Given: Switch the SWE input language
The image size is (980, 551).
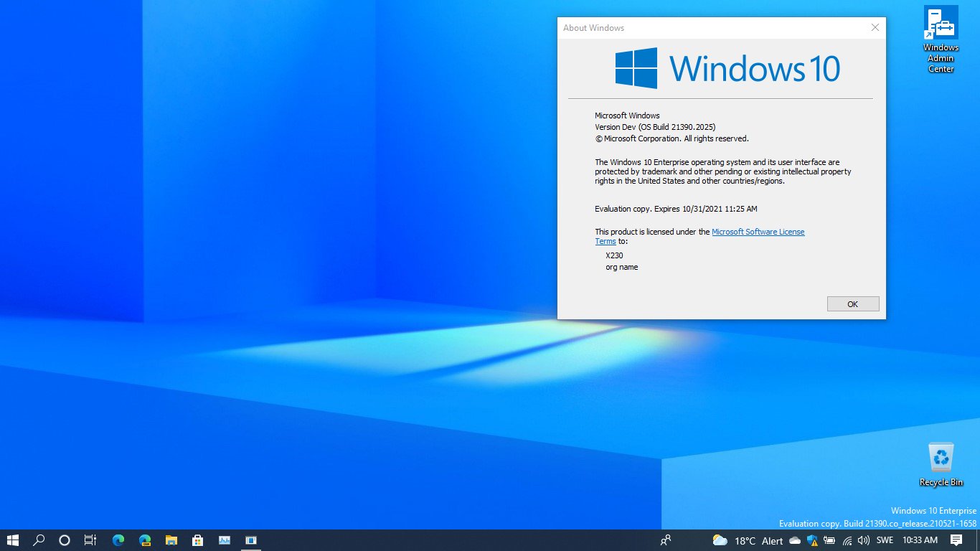Looking at the screenshot, I should pyautogui.click(x=885, y=540).
